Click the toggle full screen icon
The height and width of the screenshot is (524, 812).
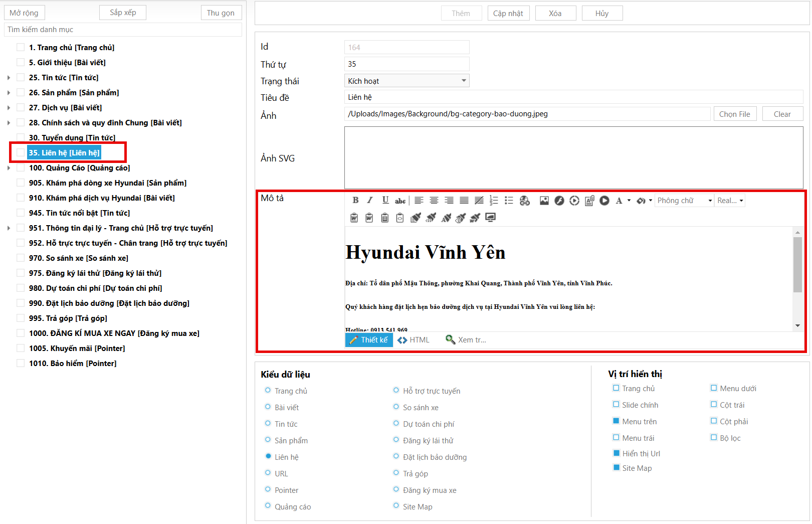click(x=491, y=218)
